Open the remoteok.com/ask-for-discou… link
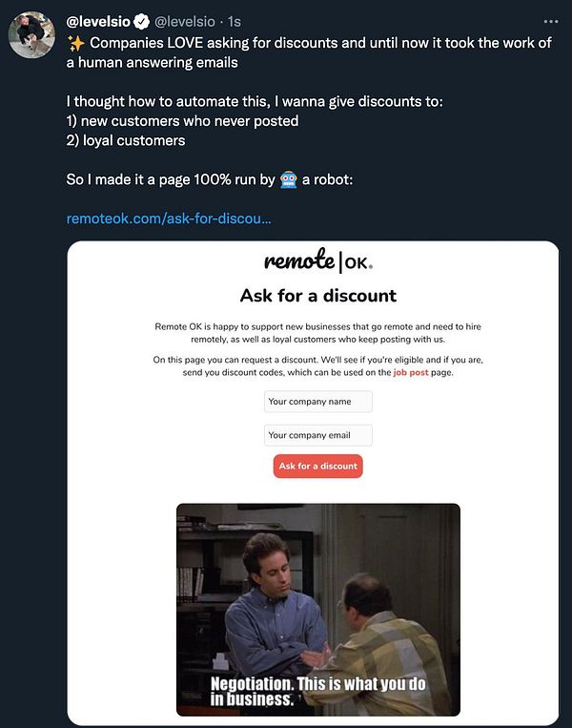The image size is (572, 728). click(169, 218)
